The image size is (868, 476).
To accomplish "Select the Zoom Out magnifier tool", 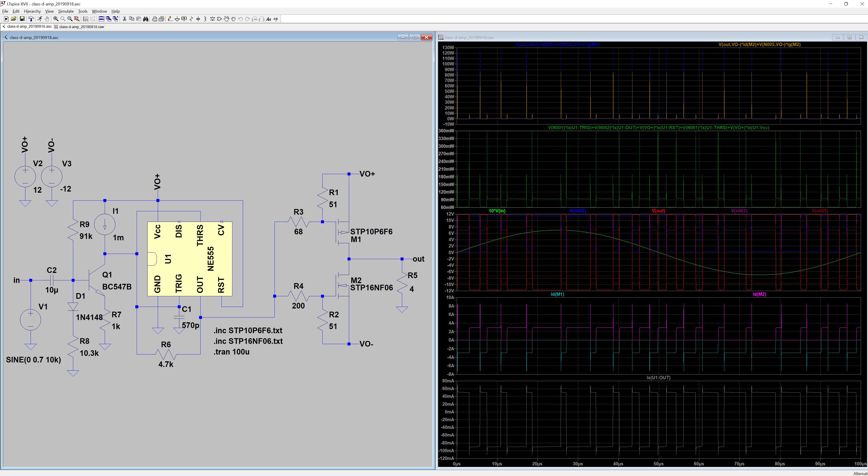I will pyautogui.click(x=70, y=19).
